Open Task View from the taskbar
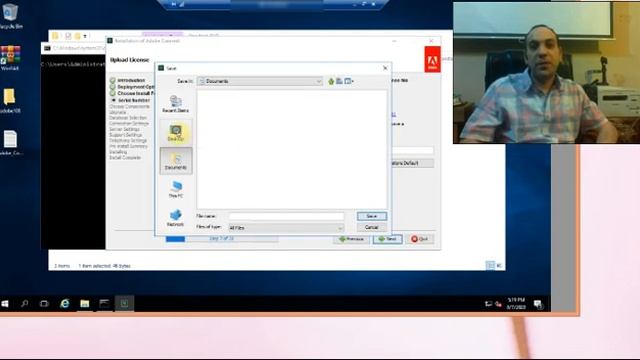The image size is (640, 360). coord(44,304)
